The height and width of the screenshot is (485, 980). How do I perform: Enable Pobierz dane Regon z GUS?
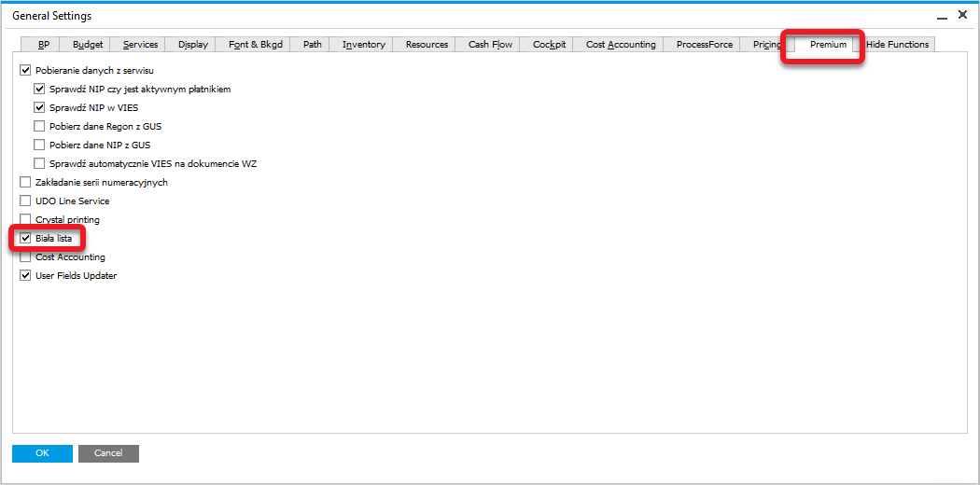click(x=39, y=127)
